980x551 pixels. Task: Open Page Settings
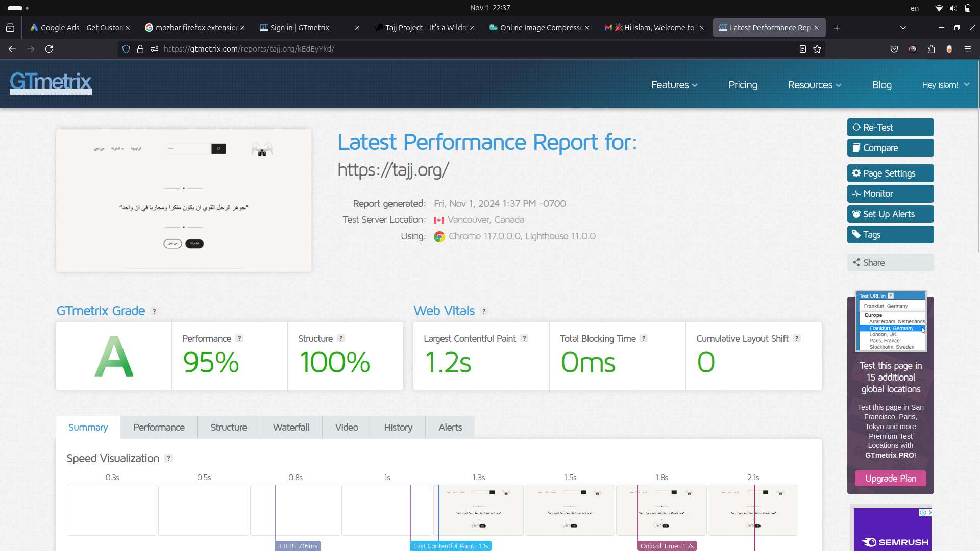click(x=890, y=173)
